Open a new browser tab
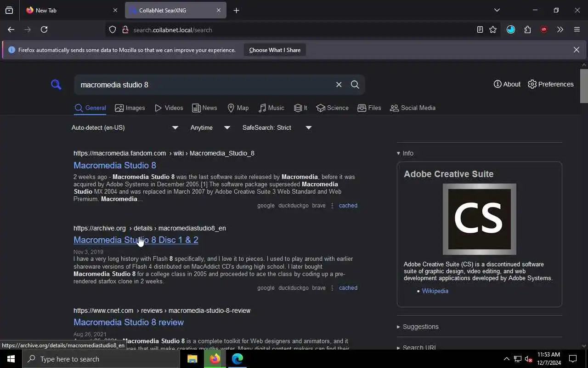Image resolution: width=588 pixels, height=368 pixels. pos(236,10)
